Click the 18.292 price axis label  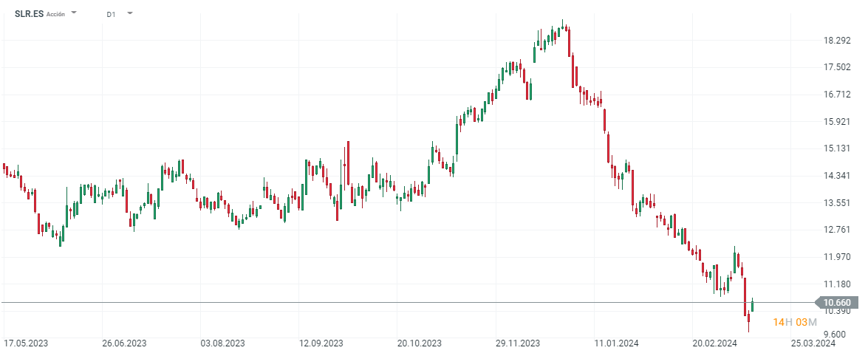pyautogui.click(x=837, y=41)
